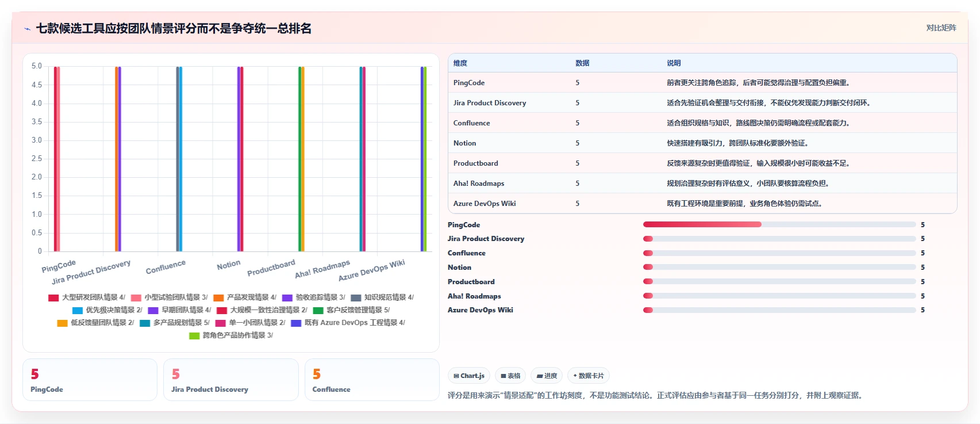The image size is (980, 424).
Task: Click the icon left of the page title
Action: click(27, 29)
